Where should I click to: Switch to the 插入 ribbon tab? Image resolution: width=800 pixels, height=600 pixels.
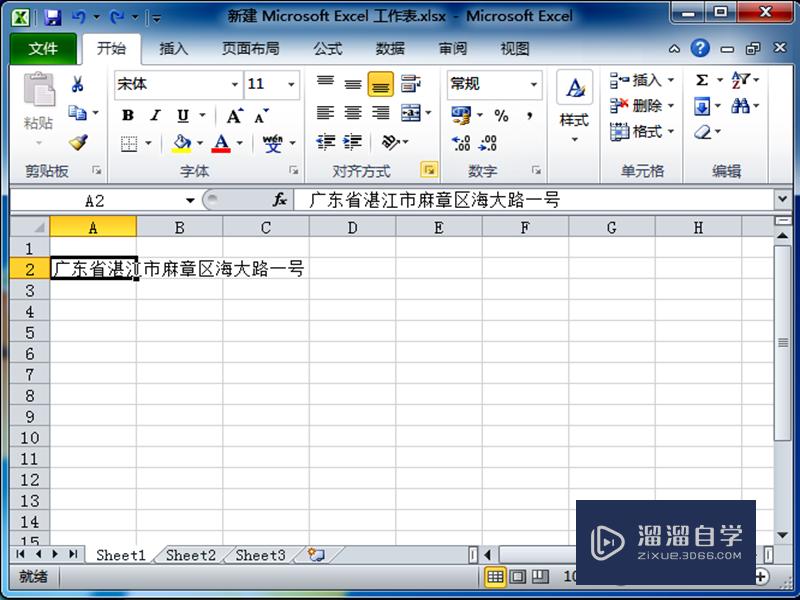pyautogui.click(x=173, y=48)
